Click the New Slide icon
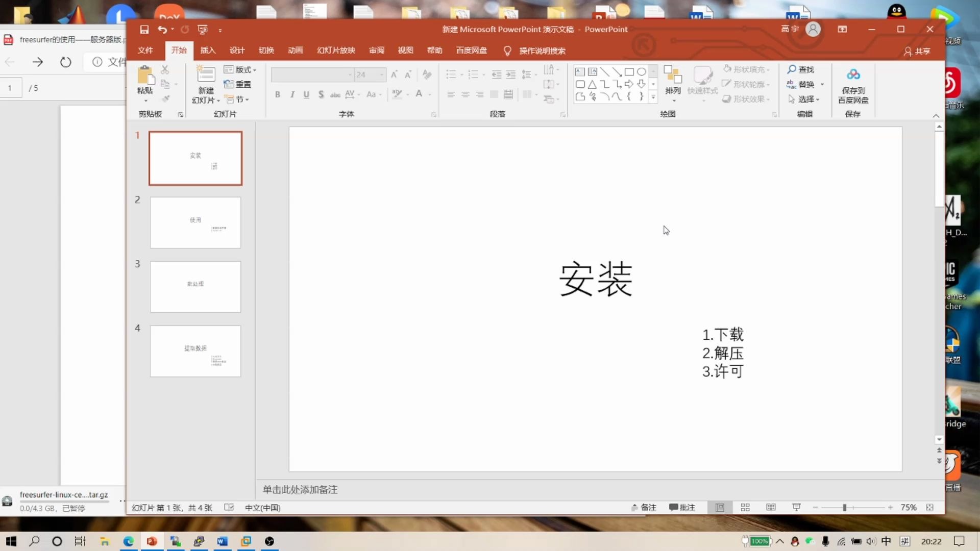980x551 pixels. (206, 74)
